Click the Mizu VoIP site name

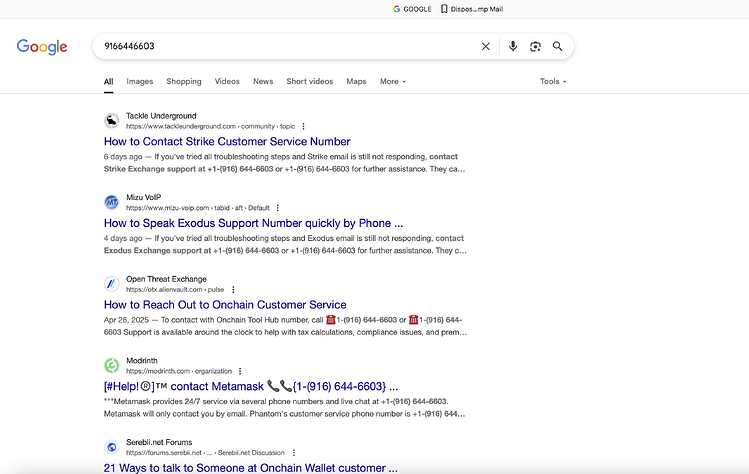coord(143,197)
